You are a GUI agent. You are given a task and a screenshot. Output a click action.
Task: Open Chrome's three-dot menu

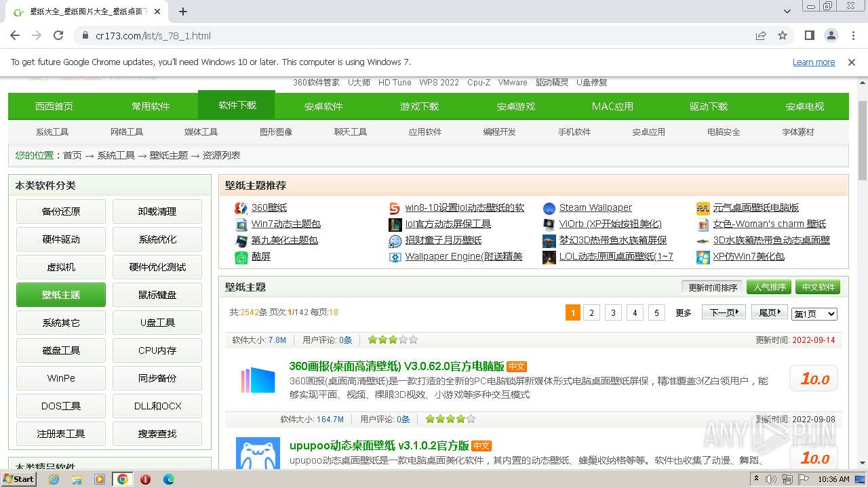tap(852, 35)
